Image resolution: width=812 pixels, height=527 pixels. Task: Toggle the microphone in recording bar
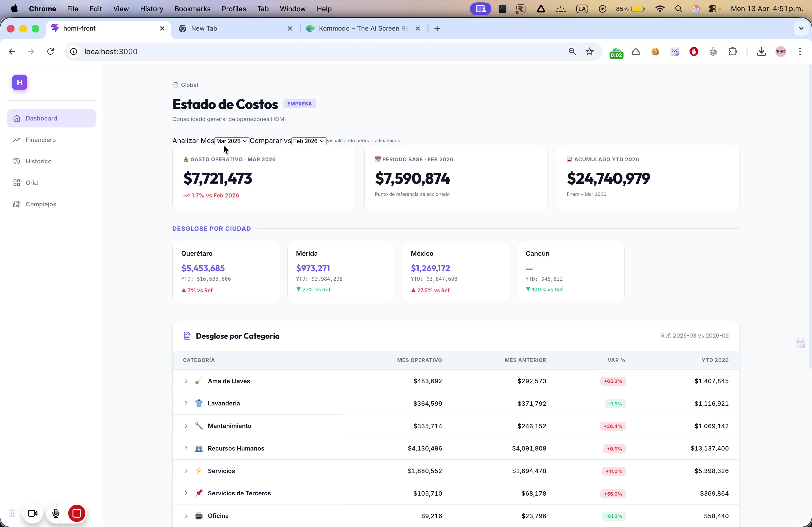56,513
